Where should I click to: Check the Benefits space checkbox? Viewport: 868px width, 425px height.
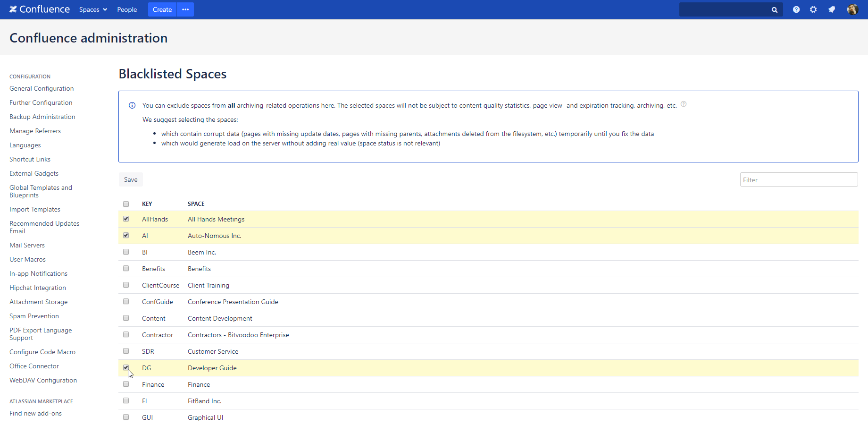click(126, 268)
